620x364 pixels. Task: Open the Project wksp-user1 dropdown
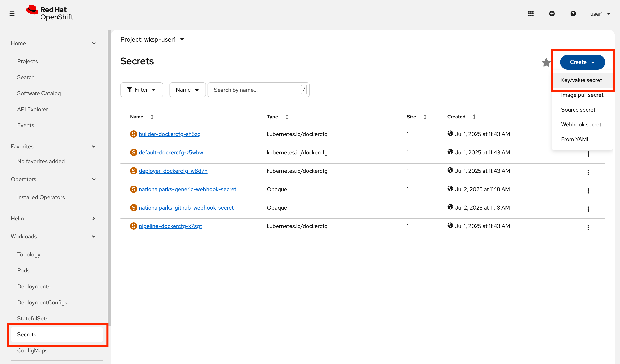[x=152, y=39]
